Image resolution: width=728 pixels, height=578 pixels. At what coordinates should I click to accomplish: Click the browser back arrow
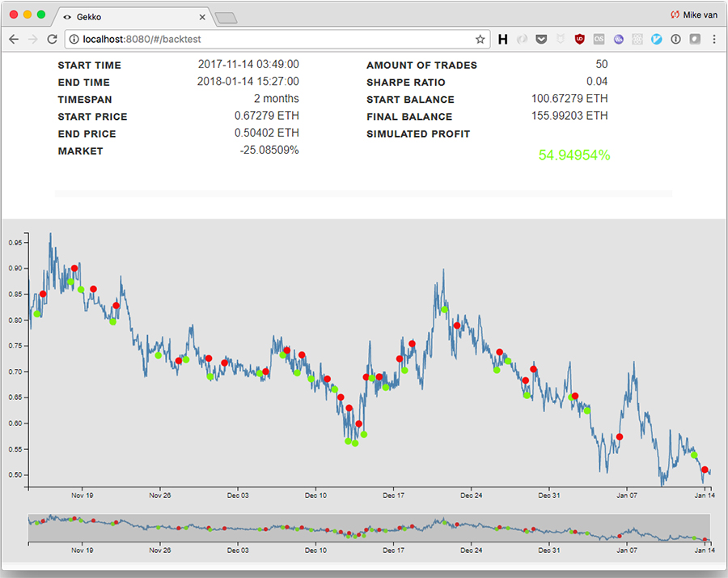14,39
